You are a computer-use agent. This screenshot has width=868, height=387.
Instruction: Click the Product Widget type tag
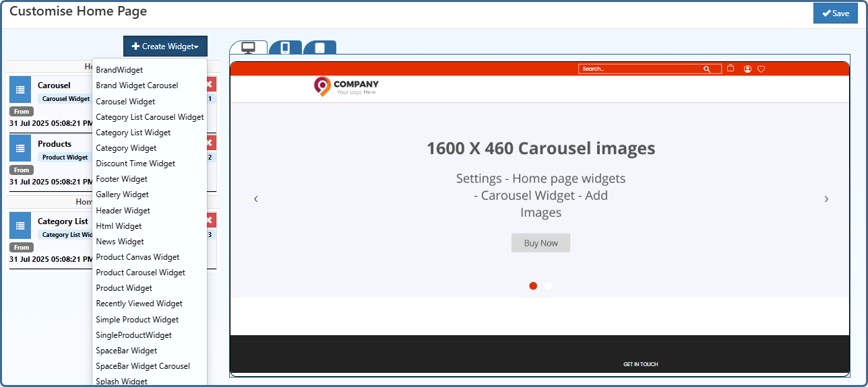point(65,157)
